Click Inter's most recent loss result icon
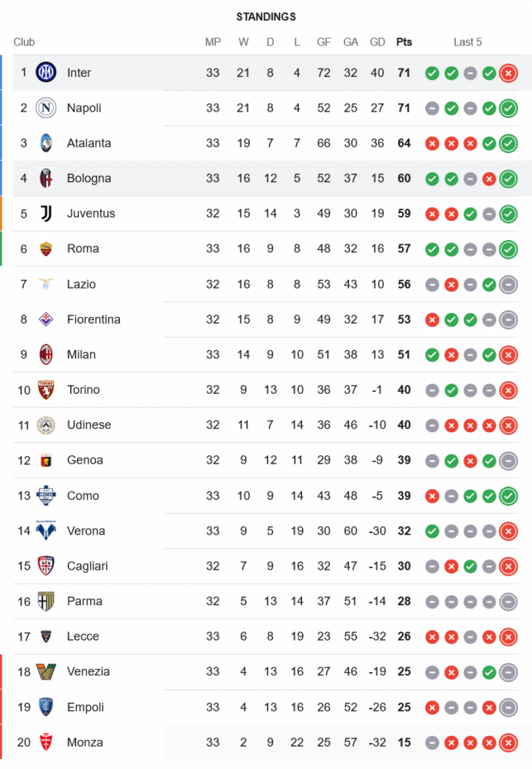The width and height of the screenshot is (532, 769). point(507,73)
